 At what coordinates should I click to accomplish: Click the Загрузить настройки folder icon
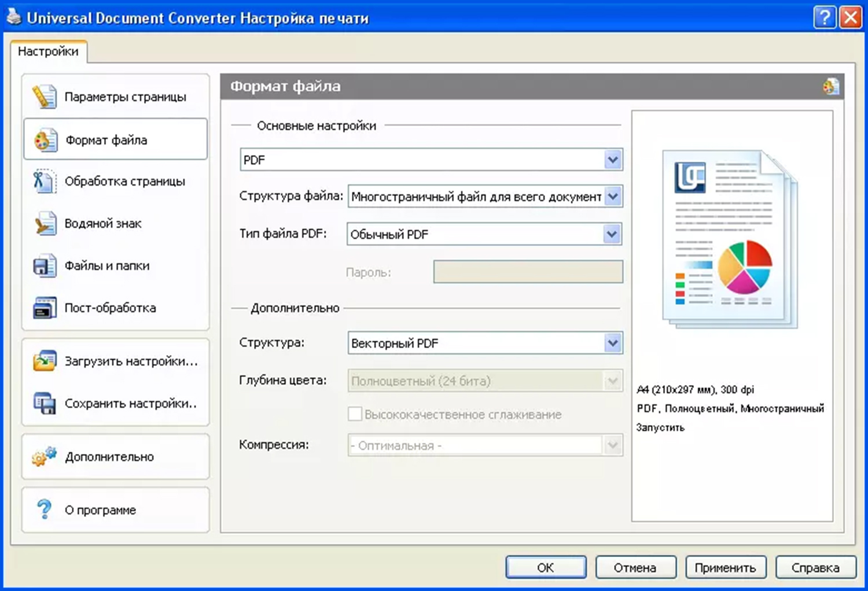click(x=44, y=361)
